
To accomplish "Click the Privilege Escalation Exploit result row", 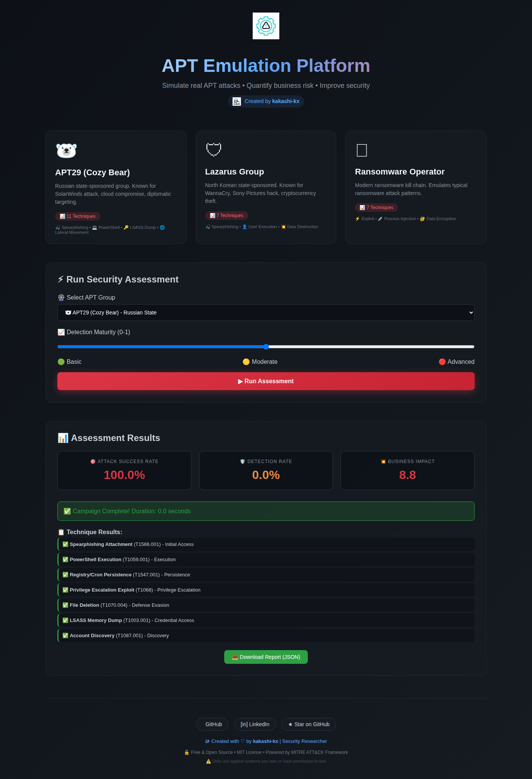I will point(266,590).
